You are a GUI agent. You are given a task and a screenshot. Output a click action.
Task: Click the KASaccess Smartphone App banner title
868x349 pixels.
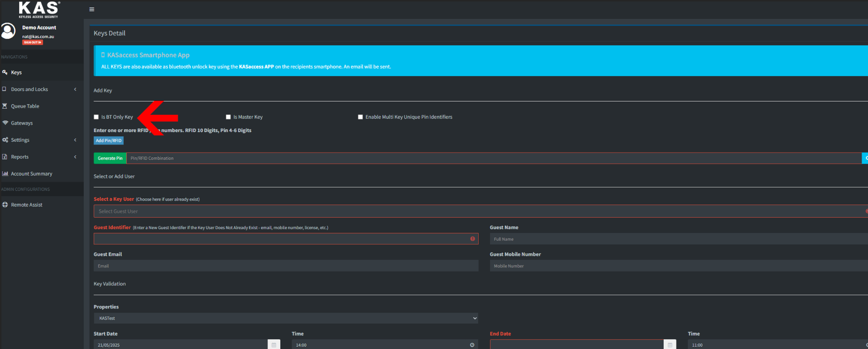pyautogui.click(x=148, y=55)
